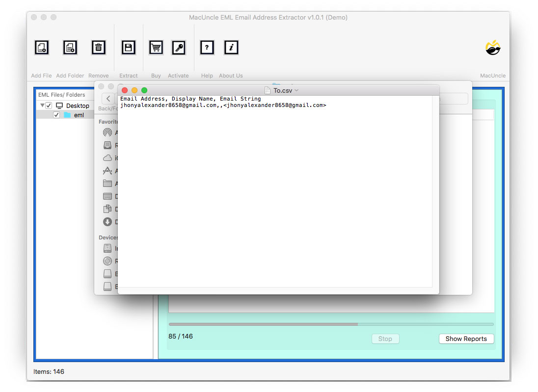Select the Recents tray icon in sidebar
538x392 pixels.
point(108,145)
